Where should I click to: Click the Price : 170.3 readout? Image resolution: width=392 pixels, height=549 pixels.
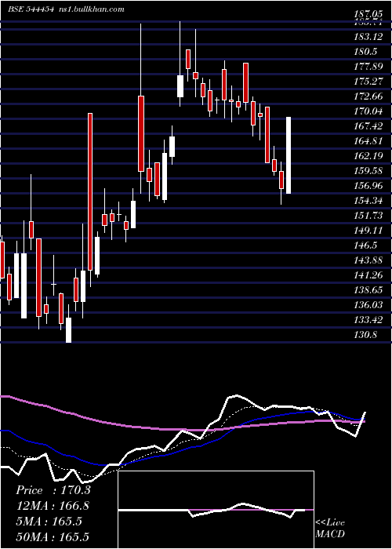(x=53, y=490)
